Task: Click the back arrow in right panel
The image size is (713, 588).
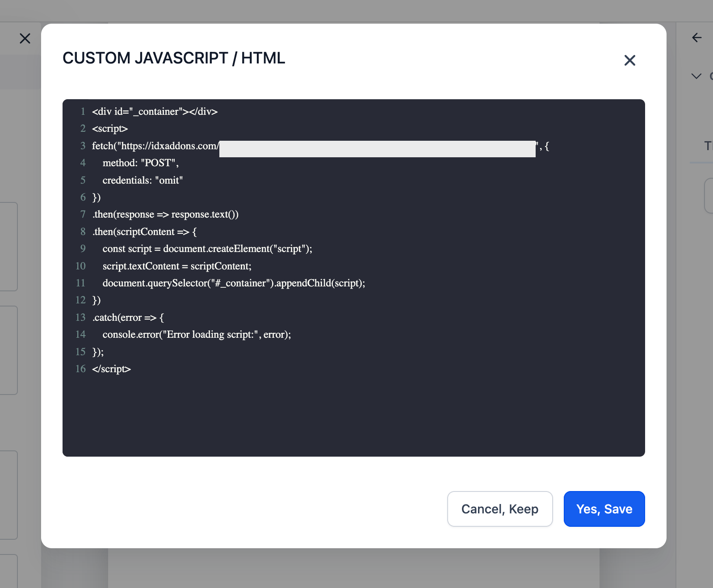Action: (696, 38)
